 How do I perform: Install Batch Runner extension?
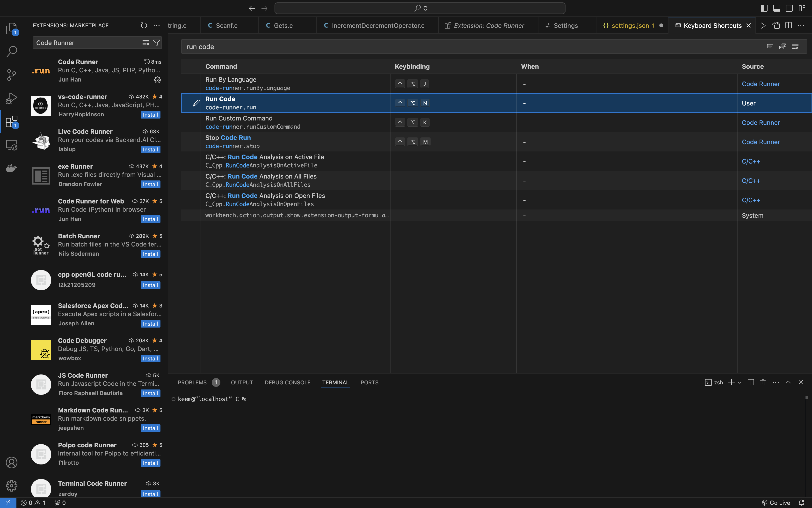150,254
